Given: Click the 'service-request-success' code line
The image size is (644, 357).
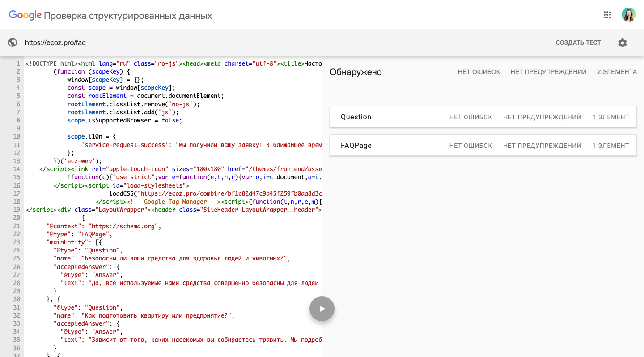Looking at the screenshot, I should coord(202,145).
